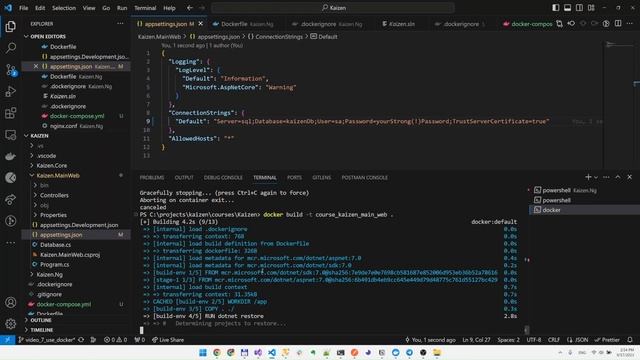640x360 pixels.
Task: Open the Terminal menu
Action: pos(145,8)
